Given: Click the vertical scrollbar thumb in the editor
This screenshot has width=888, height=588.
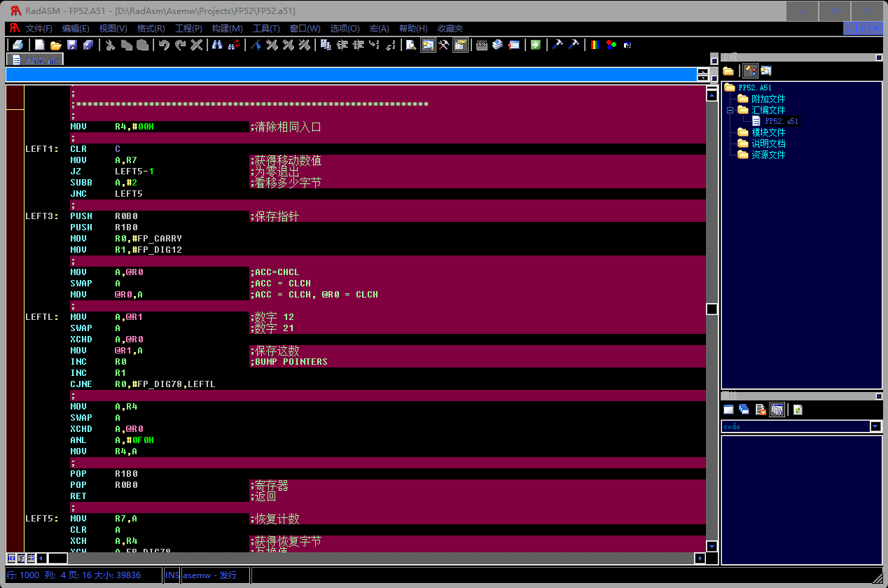Looking at the screenshot, I should pos(712,309).
